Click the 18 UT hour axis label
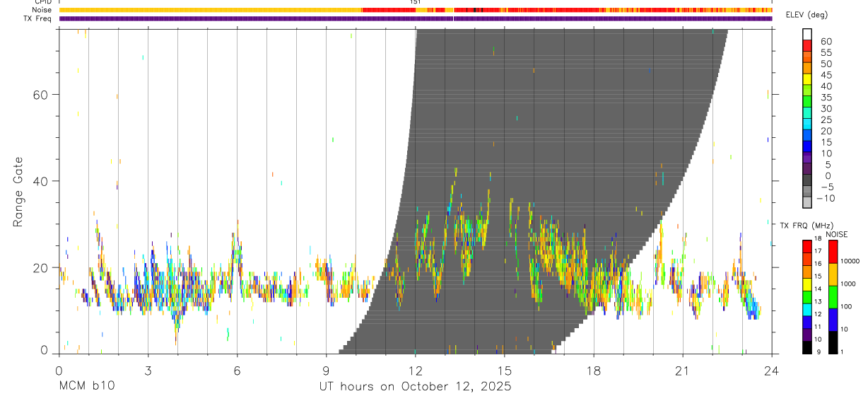 593,371
